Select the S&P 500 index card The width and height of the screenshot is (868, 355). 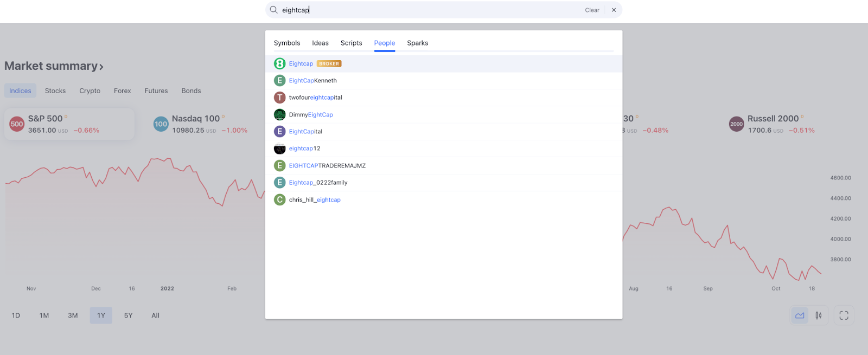click(69, 124)
